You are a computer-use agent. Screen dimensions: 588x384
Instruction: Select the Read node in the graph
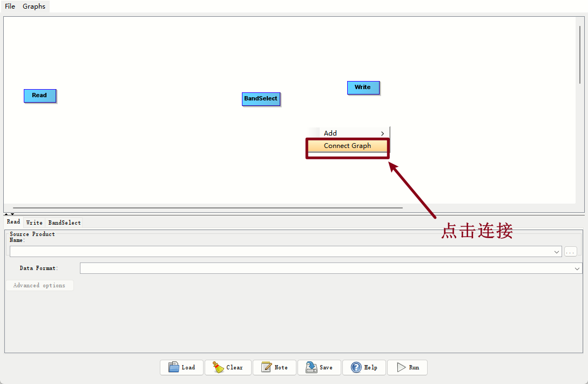pyautogui.click(x=39, y=95)
